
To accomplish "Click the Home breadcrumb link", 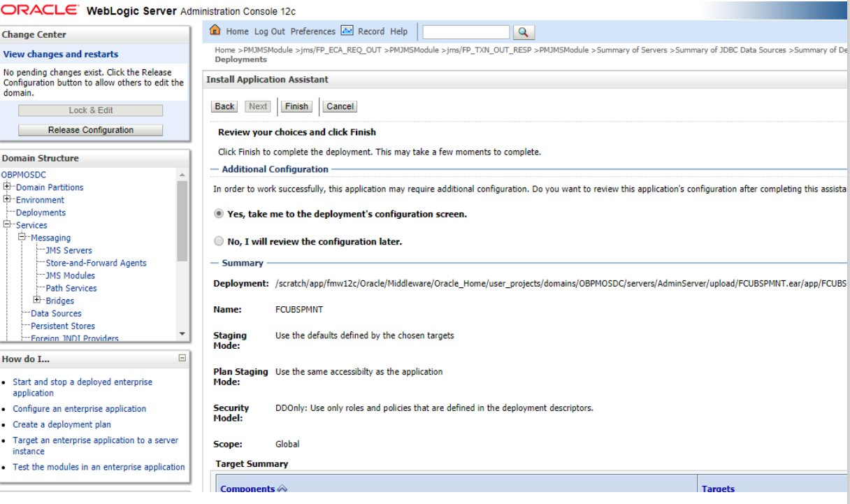I will click(x=225, y=50).
